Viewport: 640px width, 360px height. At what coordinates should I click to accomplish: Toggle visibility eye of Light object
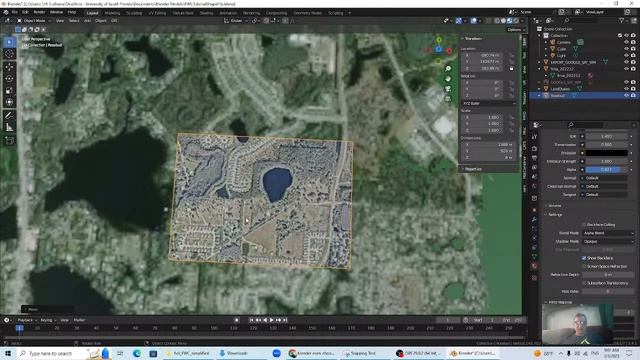(x=627, y=55)
